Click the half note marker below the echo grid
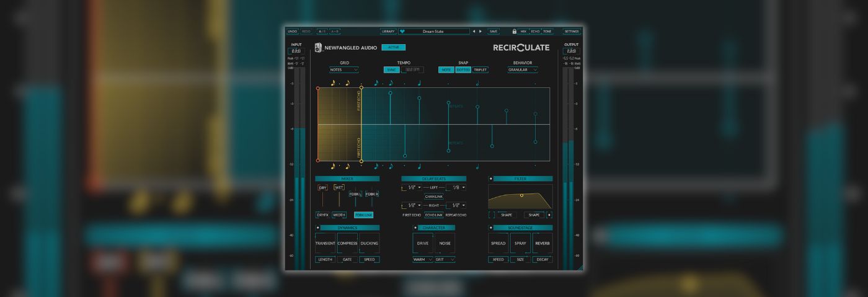Viewport: 868px width, 297px height. pyautogui.click(x=477, y=166)
